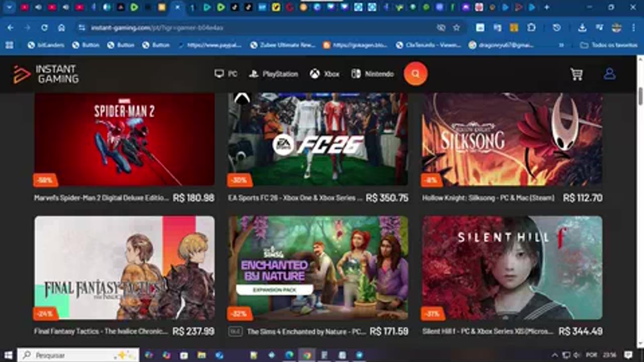Click the R$ 180.98 price
Viewport: 644px width, 362px height.
[194, 198]
